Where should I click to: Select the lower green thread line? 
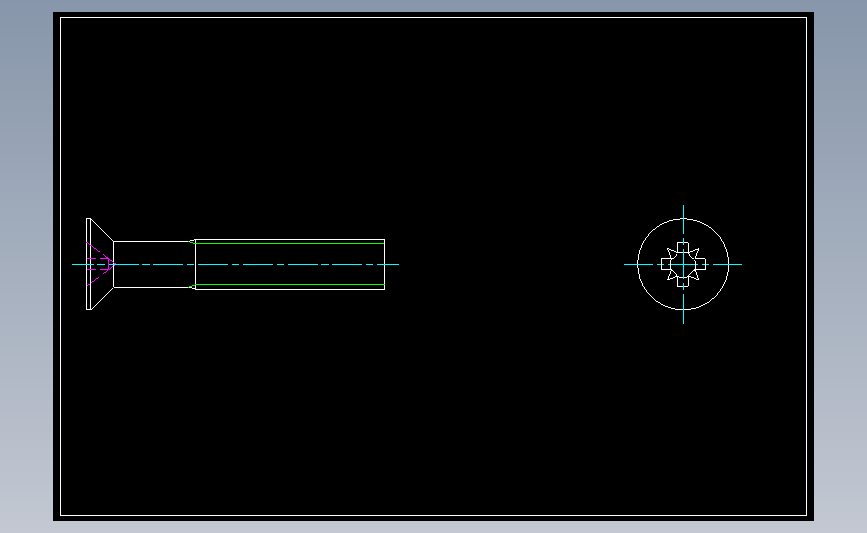(288, 285)
